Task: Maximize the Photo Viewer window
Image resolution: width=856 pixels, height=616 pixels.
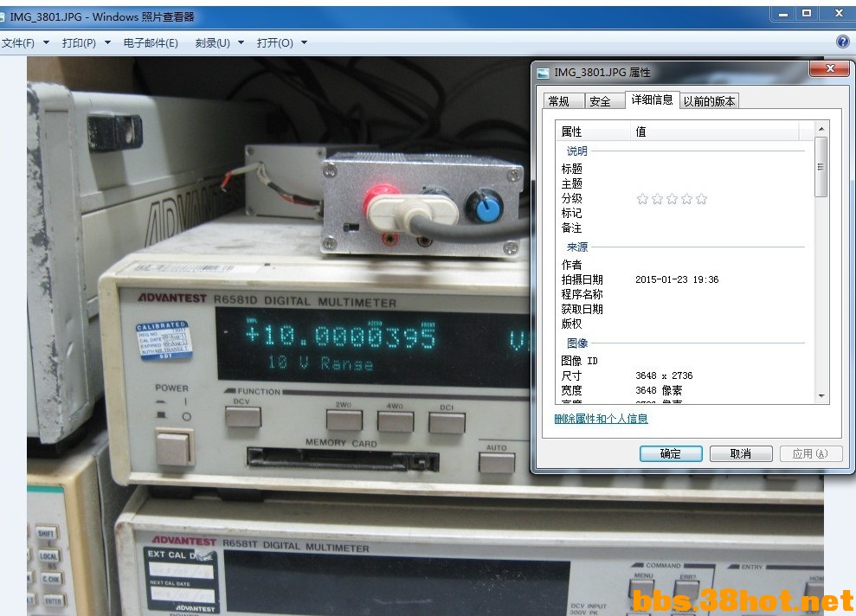Action: click(807, 14)
